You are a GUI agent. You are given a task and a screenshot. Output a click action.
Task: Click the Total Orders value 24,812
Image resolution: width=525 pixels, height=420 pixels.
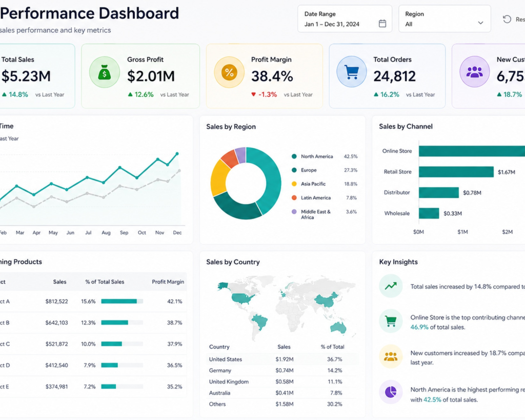[x=394, y=76]
